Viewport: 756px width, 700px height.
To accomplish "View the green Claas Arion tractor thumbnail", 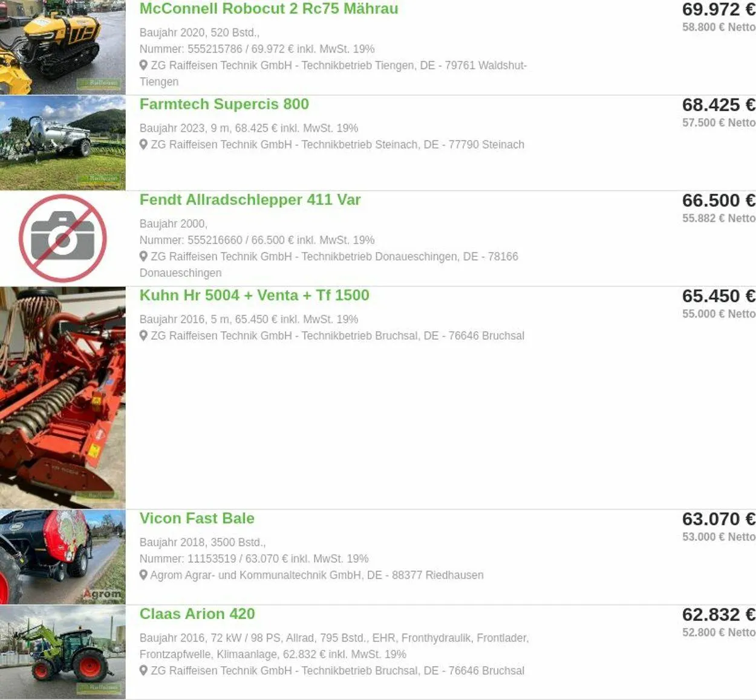I will (62, 652).
